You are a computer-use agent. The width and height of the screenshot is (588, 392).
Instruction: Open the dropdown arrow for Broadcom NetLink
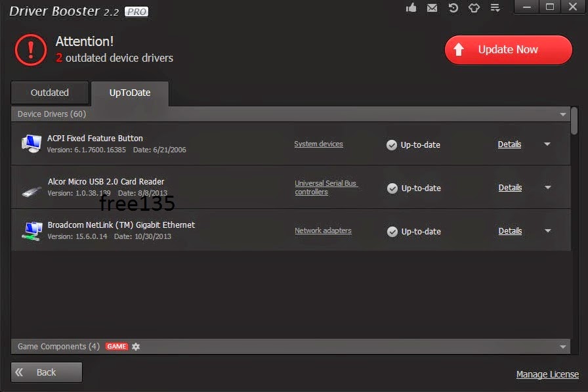pos(548,230)
